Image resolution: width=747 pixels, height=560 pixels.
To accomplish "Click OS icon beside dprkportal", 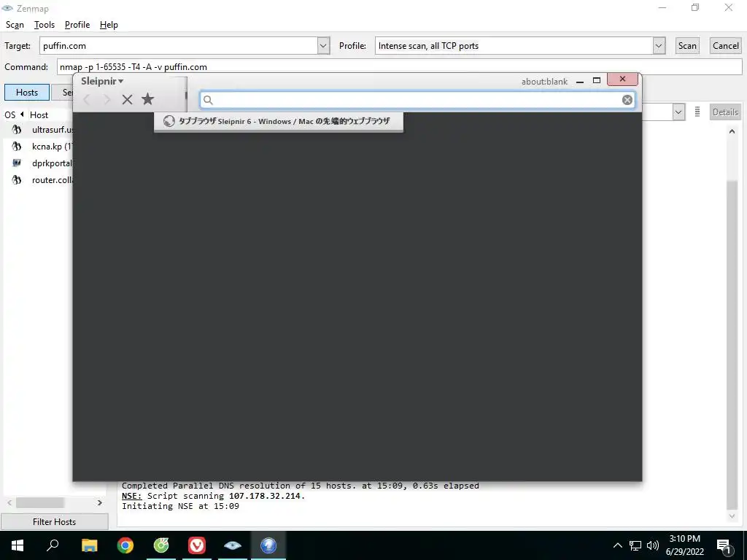I will 17,163.
